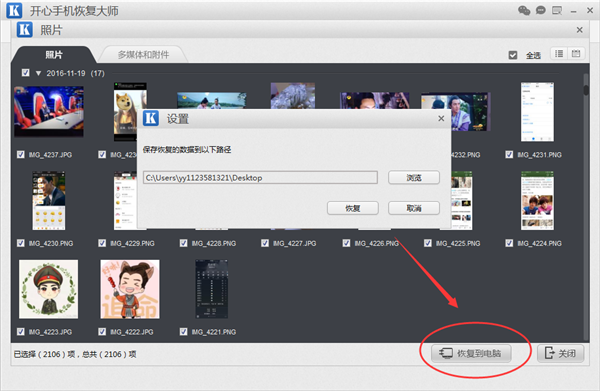Uncheck IMG_4223.JPG checkbox

[21, 331]
